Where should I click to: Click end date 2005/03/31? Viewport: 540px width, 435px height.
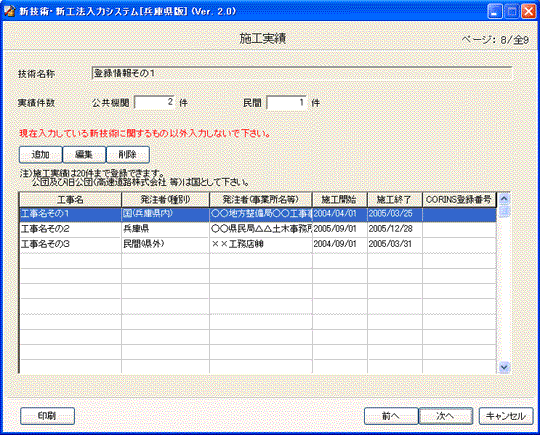pos(395,244)
